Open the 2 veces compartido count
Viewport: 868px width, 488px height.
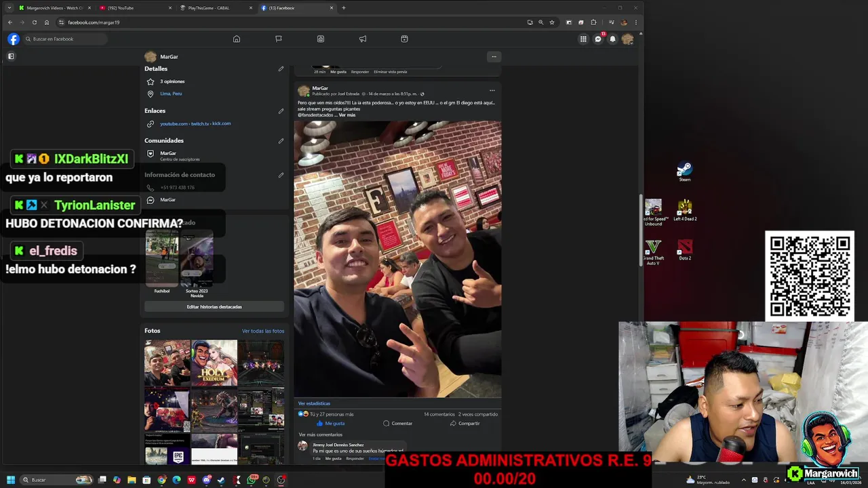(478, 414)
